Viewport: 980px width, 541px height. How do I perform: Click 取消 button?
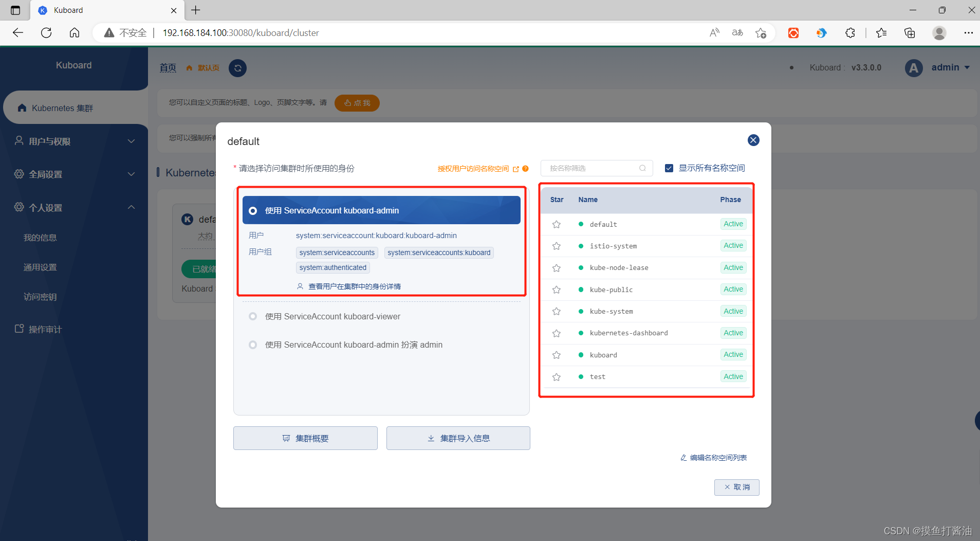pos(737,487)
